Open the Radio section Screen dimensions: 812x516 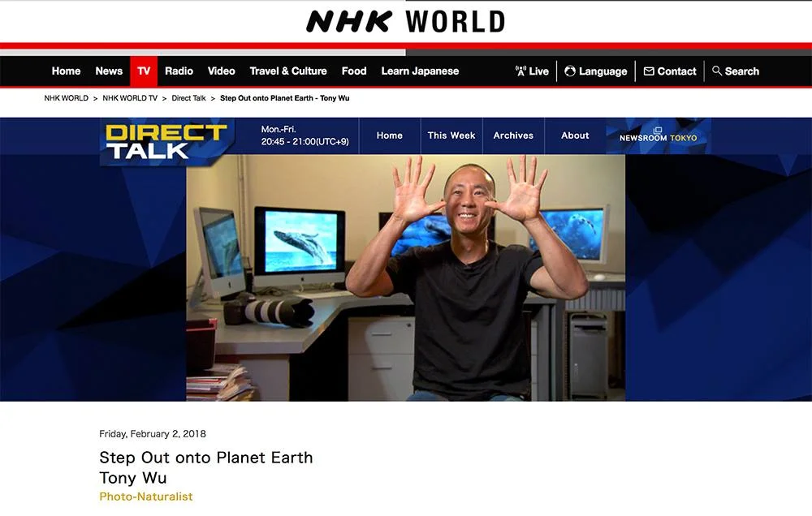coord(179,71)
